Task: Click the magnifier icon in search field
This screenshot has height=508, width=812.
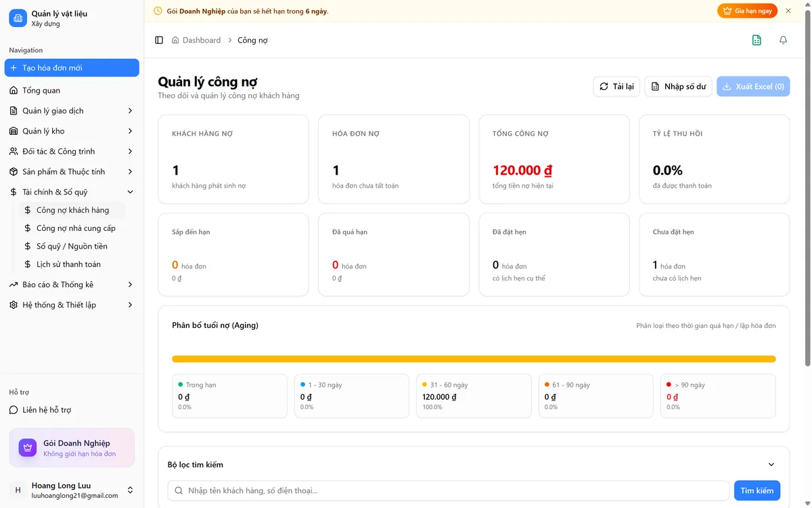Action: click(179, 490)
